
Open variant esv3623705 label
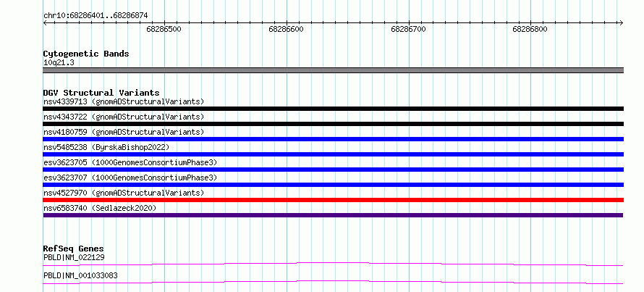click(x=130, y=162)
